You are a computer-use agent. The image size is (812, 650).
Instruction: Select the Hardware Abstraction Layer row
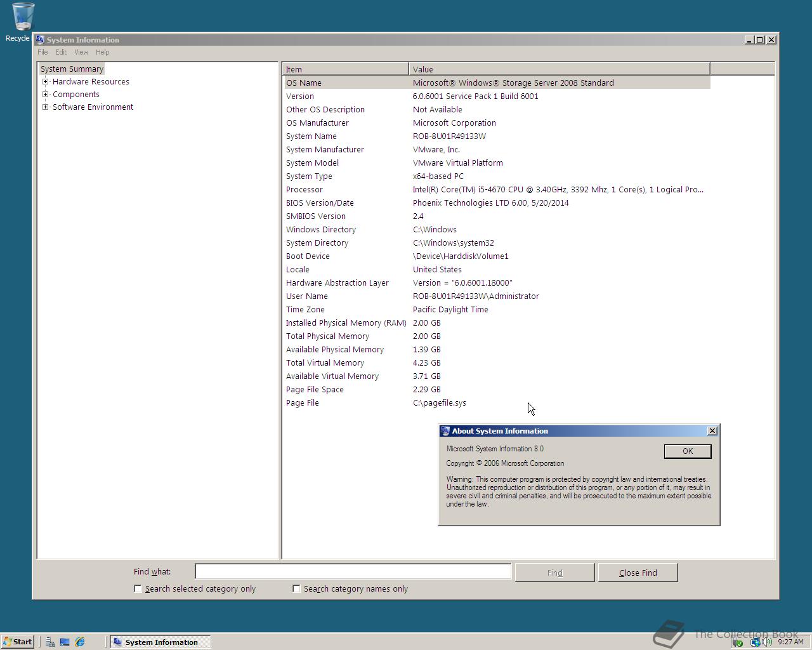click(x=497, y=282)
